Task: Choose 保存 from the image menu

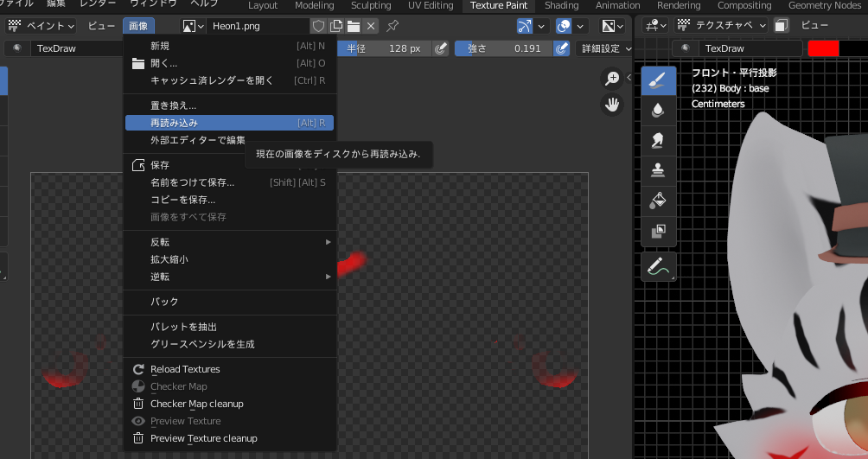Action: [230, 165]
